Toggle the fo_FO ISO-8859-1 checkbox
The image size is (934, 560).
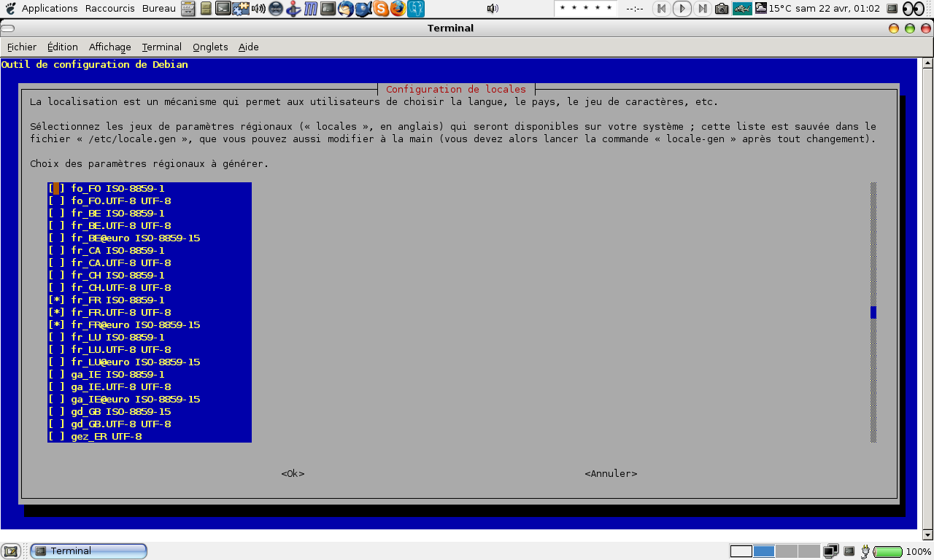(x=56, y=189)
